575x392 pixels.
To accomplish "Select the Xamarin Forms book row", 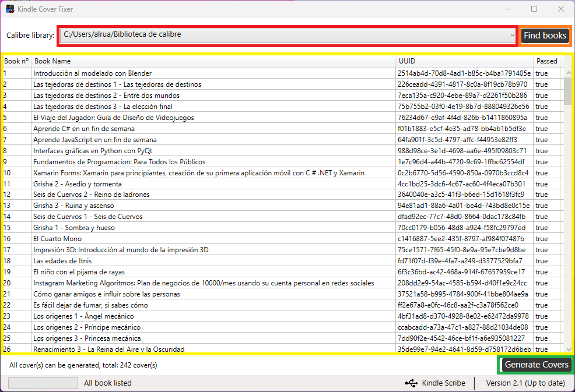I will [282, 173].
